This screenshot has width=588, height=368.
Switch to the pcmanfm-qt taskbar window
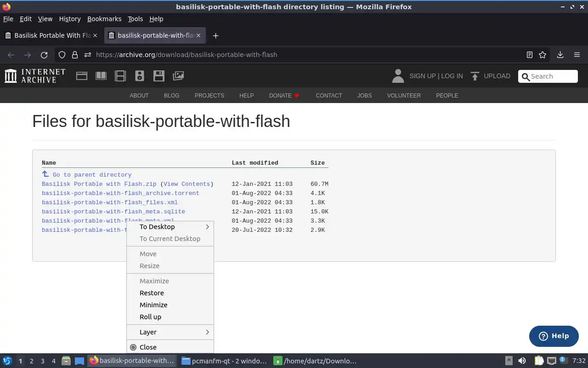pos(224,361)
